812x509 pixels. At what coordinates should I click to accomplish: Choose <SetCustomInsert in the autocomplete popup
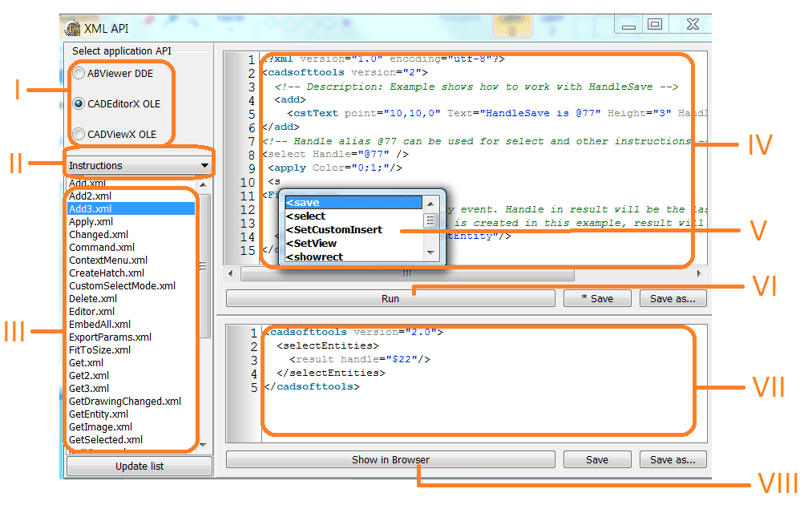coord(353,230)
